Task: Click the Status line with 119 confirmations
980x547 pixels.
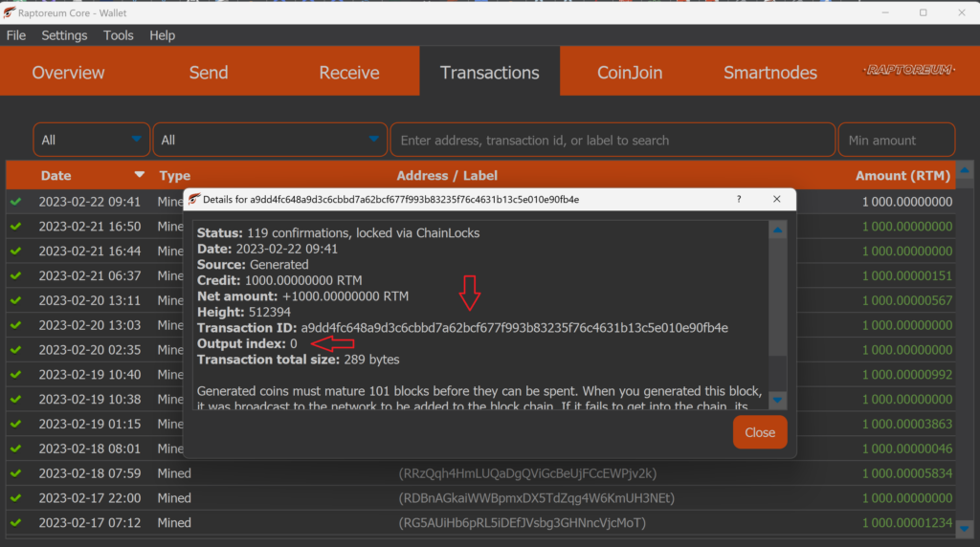Action: [x=338, y=233]
